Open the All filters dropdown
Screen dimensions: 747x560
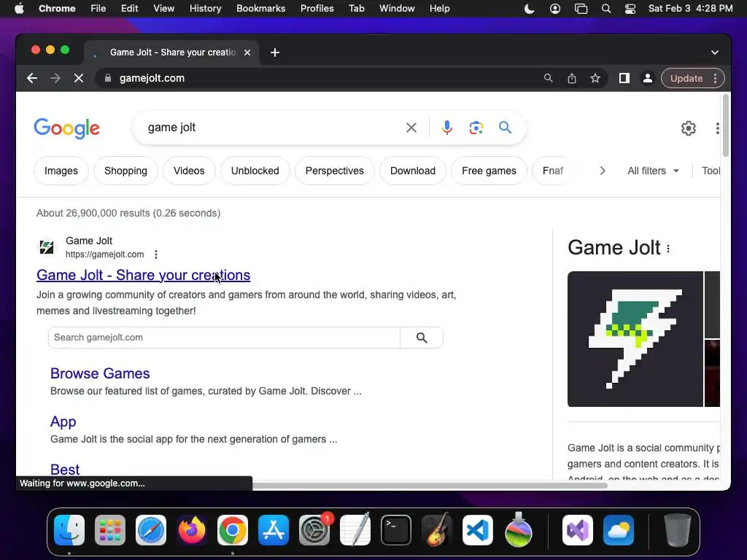(x=653, y=171)
